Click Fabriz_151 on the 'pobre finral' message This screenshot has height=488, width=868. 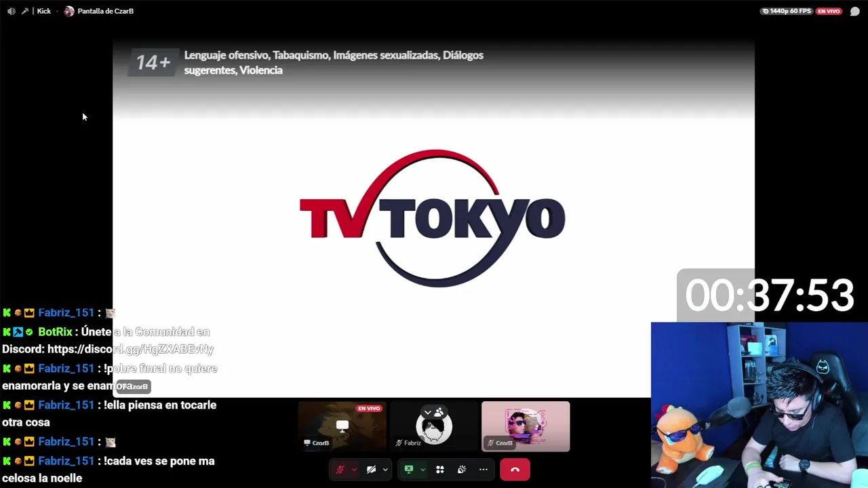pyautogui.click(x=66, y=368)
